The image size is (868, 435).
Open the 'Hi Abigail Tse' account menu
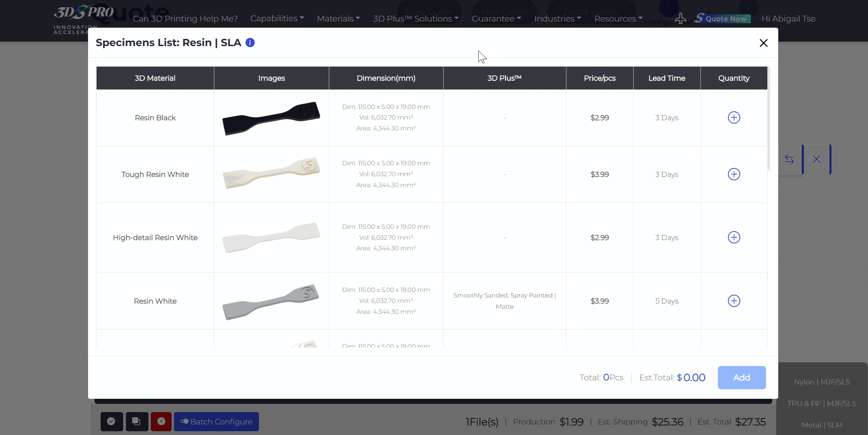[x=788, y=19]
